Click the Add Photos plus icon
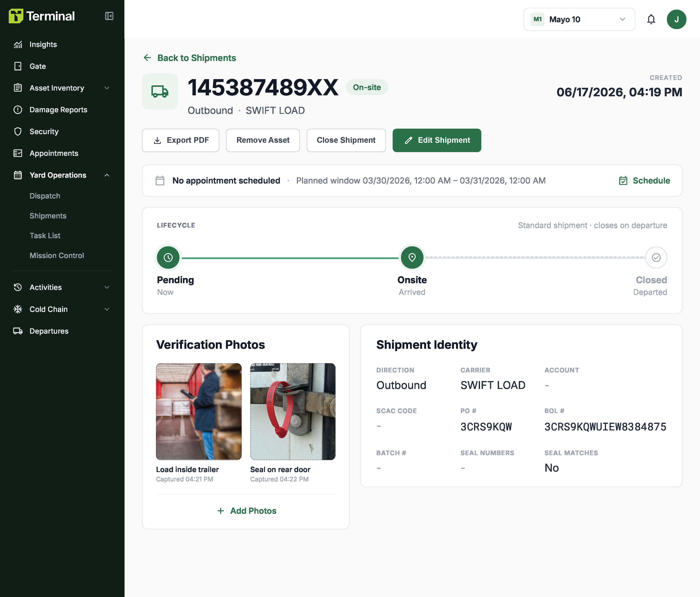The height and width of the screenshot is (597, 700). (x=221, y=511)
